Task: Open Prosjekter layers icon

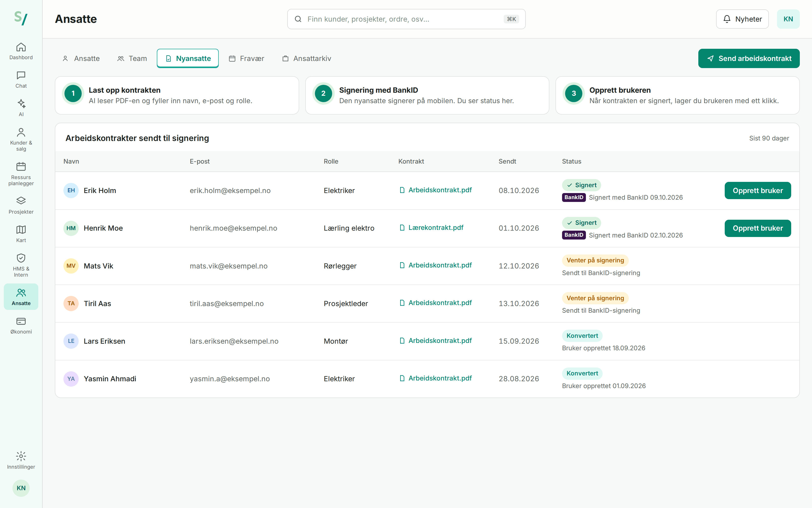Action: pyautogui.click(x=21, y=201)
